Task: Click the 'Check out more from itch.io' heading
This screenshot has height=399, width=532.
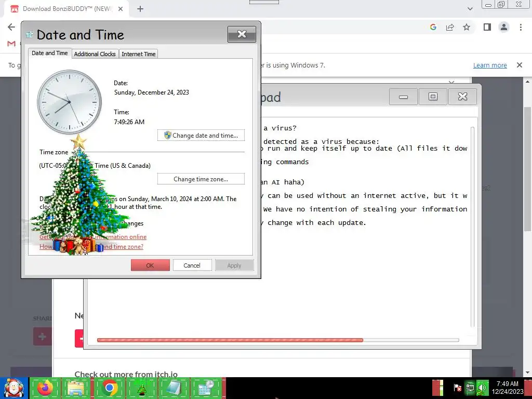Action: (x=126, y=374)
